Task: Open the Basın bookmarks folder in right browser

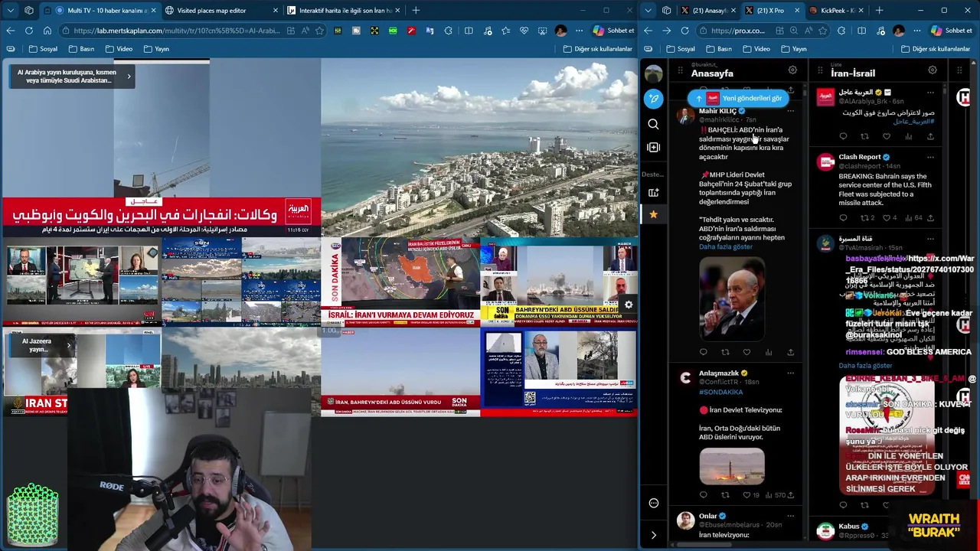Action: [x=719, y=49]
